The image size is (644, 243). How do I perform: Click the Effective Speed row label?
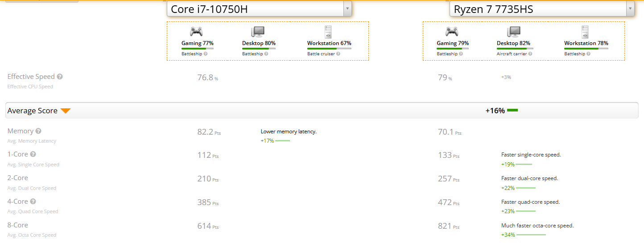pyautogui.click(x=31, y=77)
